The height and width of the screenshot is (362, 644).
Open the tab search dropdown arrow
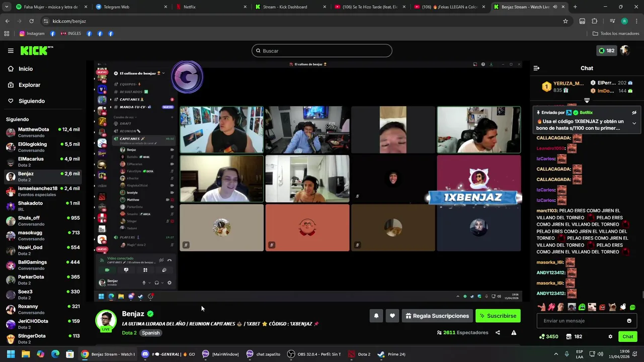[x=7, y=7]
